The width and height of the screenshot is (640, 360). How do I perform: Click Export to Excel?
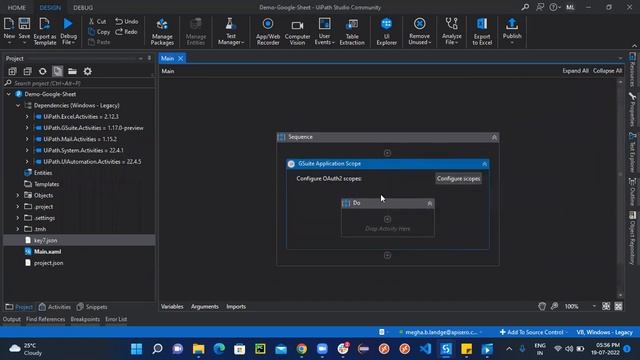point(482,31)
